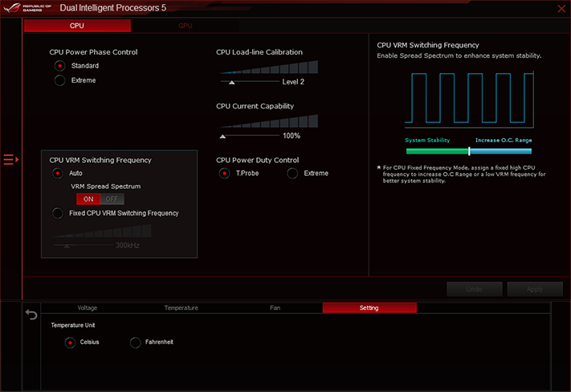571x392 pixels.
Task: Click the 300kHz VRM frequency slider handle
Action: [67, 246]
